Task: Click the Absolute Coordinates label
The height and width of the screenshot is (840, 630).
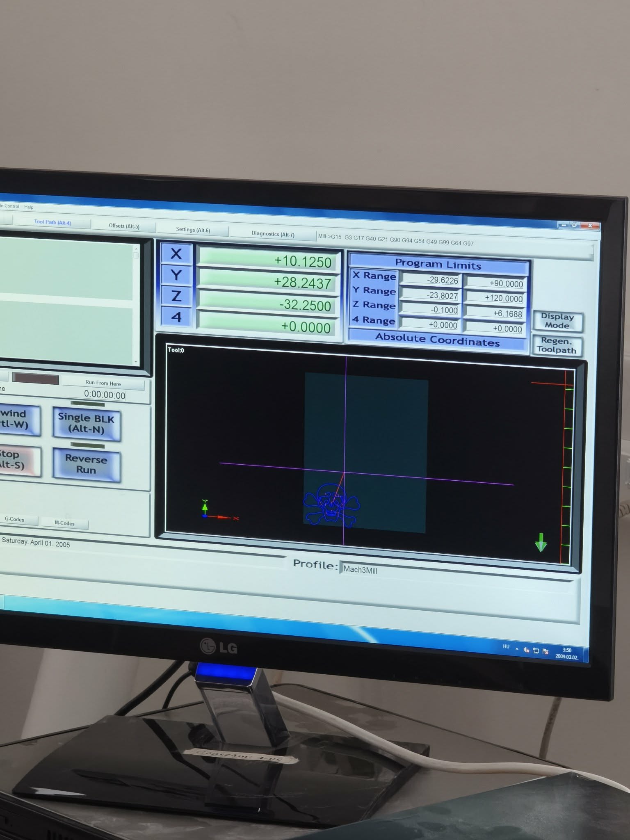Action: tap(437, 340)
